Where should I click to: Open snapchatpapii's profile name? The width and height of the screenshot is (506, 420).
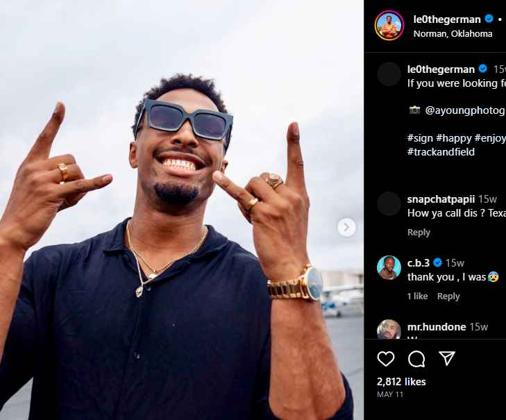(x=441, y=199)
